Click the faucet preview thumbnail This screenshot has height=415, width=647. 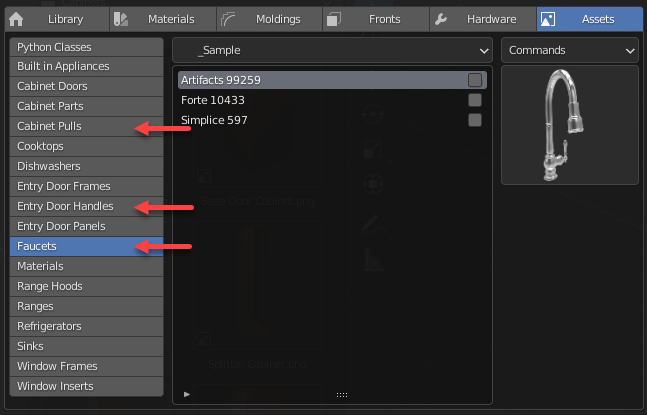[569, 126]
